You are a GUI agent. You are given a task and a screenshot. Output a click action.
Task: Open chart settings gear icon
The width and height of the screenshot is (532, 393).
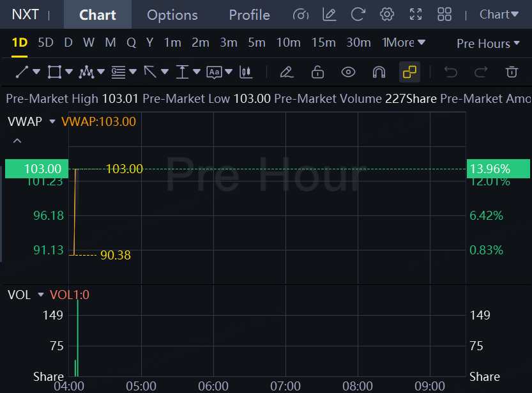point(387,15)
